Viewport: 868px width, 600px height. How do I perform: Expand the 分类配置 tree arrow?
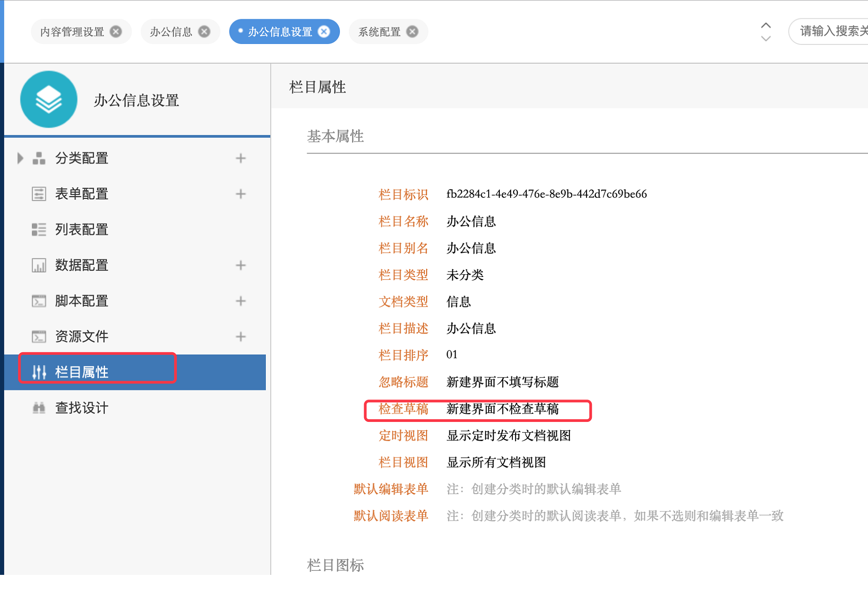(20, 158)
